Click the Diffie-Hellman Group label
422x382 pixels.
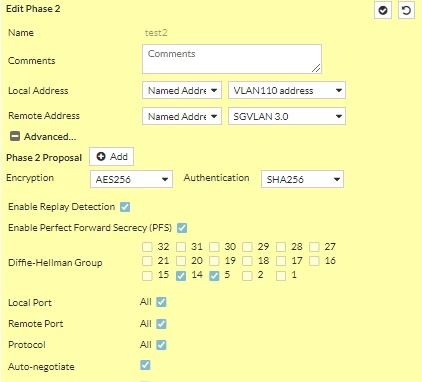(x=55, y=263)
